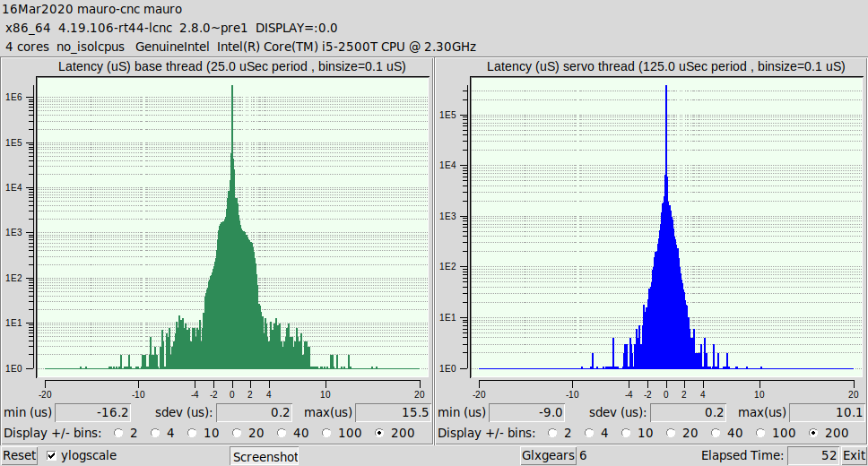Click the Elapsed Time value 52 field

[813, 455]
